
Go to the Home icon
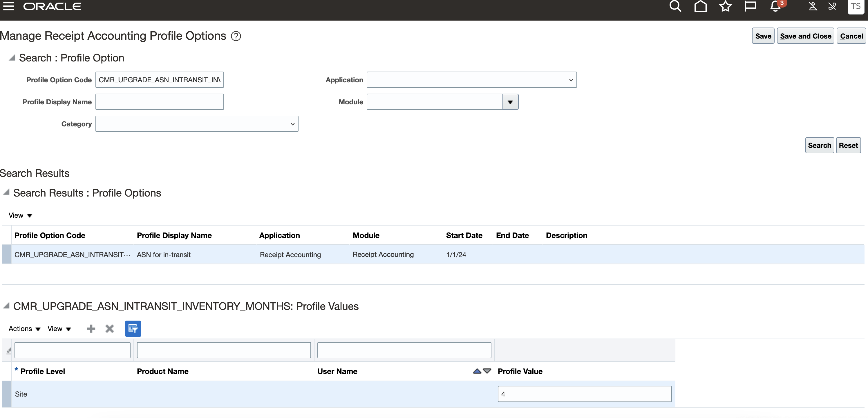point(700,6)
